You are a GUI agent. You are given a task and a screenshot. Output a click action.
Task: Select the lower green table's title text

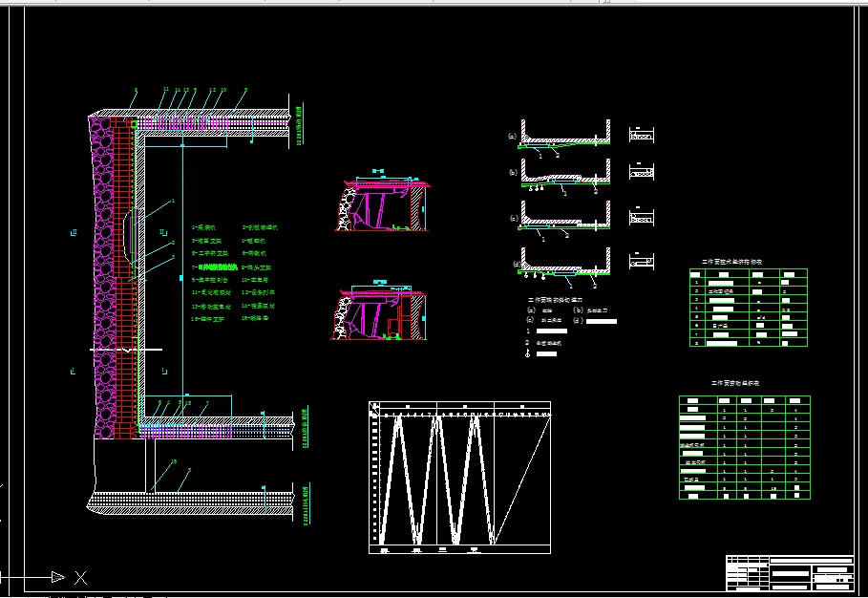coord(735,383)
